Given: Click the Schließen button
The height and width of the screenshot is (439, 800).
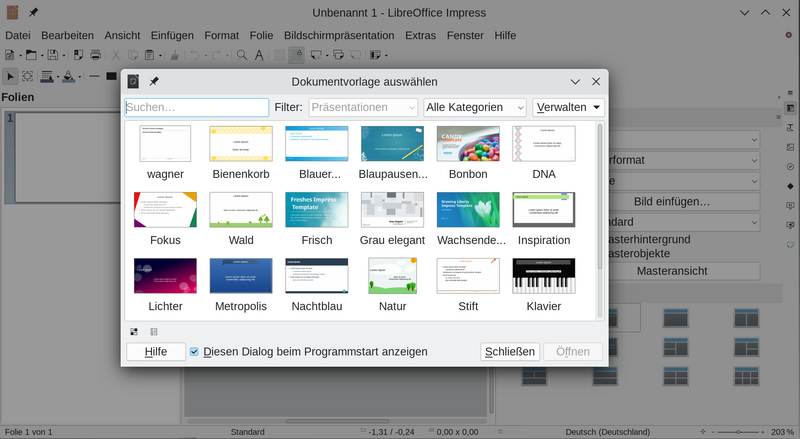Looking at the screenshot, I should coord(510,352).
